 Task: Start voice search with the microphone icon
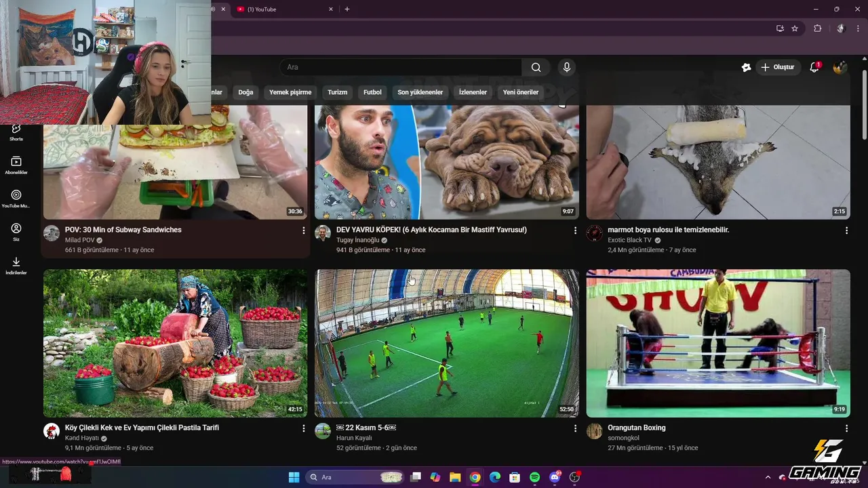coord(567,67)
